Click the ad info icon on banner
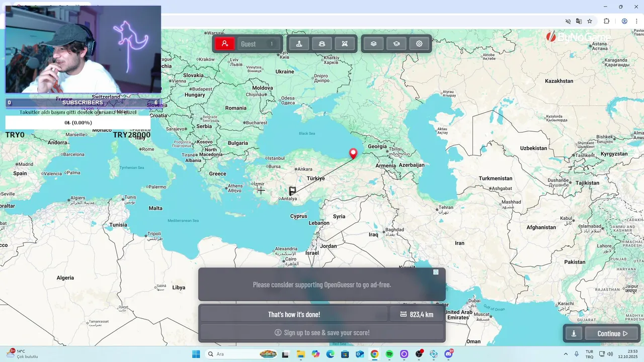 click(x=436, y=272)
